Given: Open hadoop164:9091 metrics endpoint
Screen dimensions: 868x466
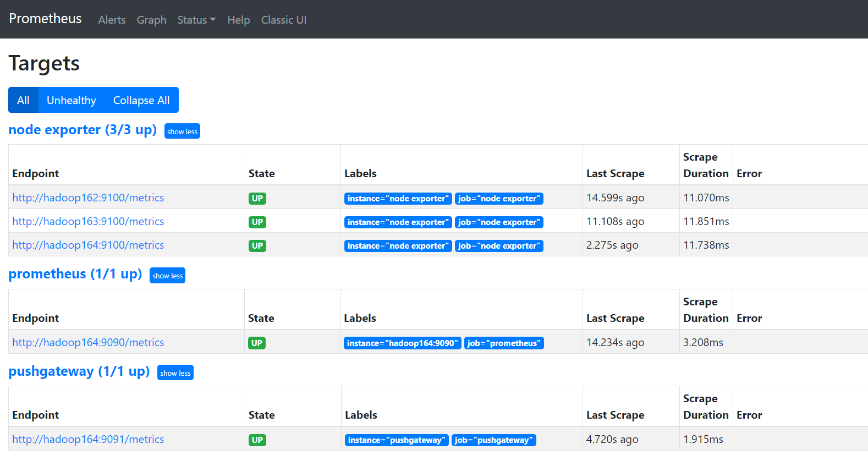Looking at the screenshot, I should [88, 439].
